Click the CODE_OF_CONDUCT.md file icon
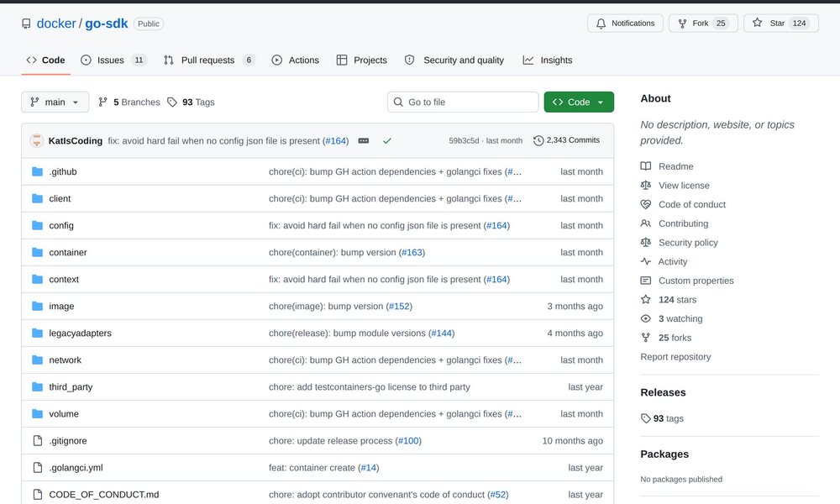The image size is (840, 504). click(38, 495)
